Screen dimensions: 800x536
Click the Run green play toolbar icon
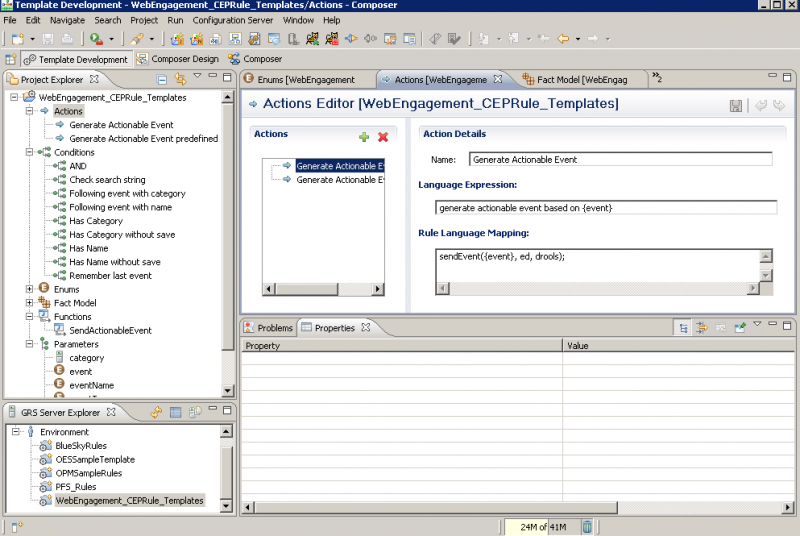[x=96, y=39]
